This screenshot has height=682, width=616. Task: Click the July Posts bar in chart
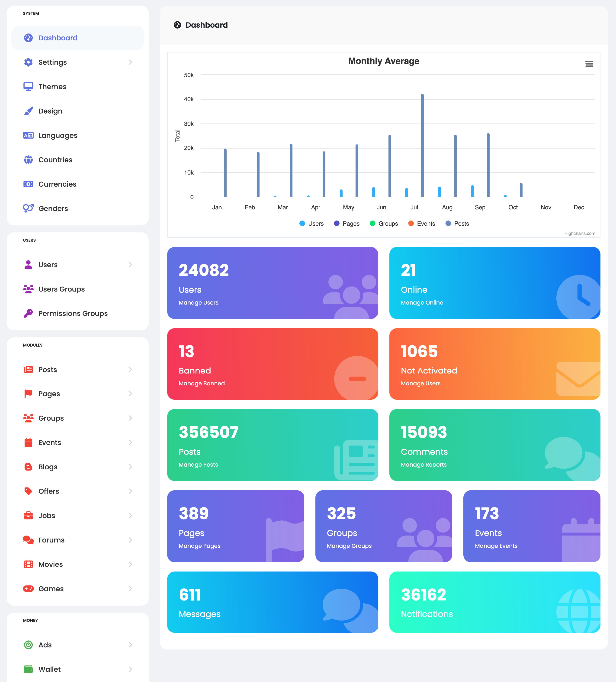[422, 146]
